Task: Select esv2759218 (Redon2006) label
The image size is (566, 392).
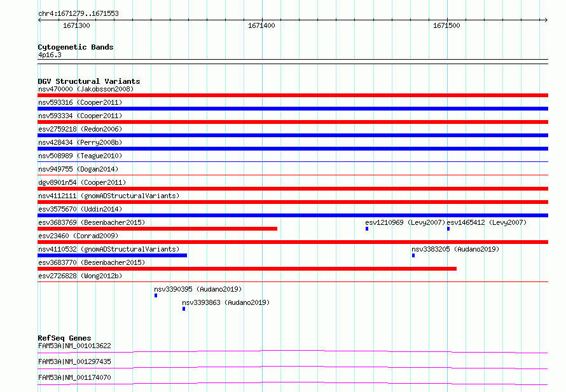Action: pyautogui.click(x=80, y=129)
